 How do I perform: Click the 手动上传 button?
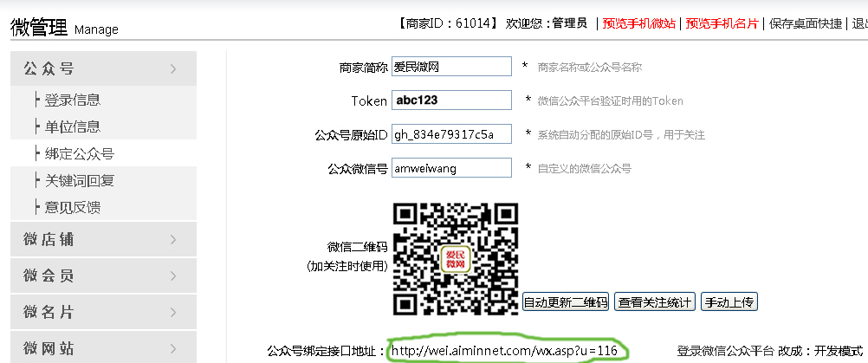click(729, 302)
